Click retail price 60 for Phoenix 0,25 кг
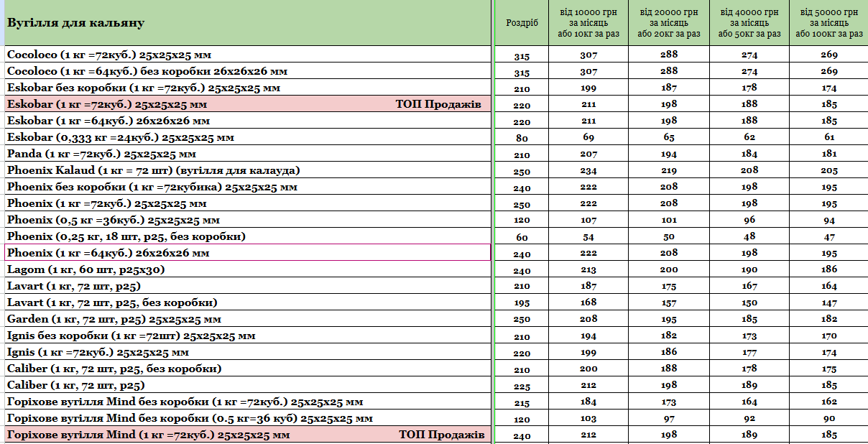 [522, 237]
